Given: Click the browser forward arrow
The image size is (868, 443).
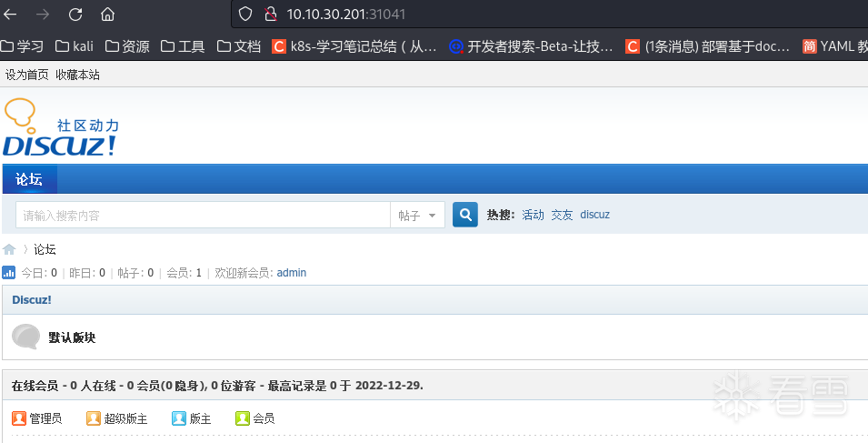Looking at the screenshot, I should 43,14.
